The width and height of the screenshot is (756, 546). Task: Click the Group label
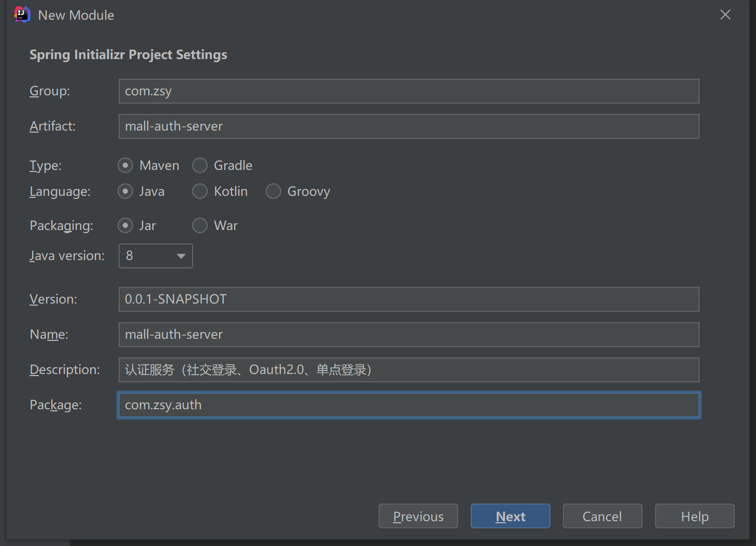[x=50, y=91]
